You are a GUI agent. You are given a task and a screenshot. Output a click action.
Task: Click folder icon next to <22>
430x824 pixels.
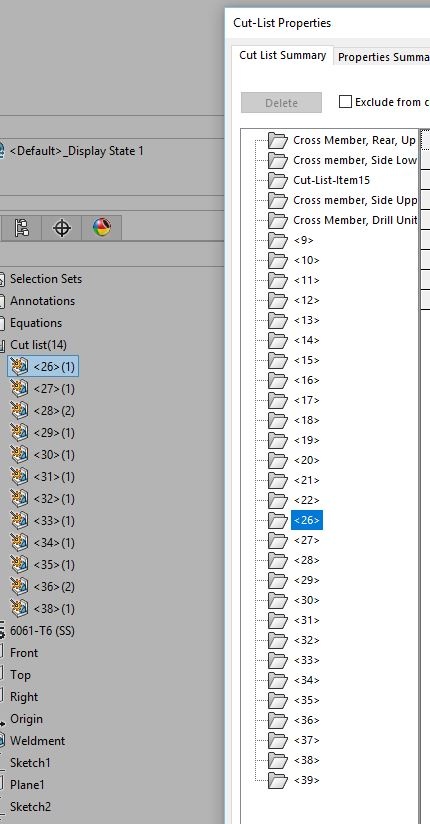(278, 500)
